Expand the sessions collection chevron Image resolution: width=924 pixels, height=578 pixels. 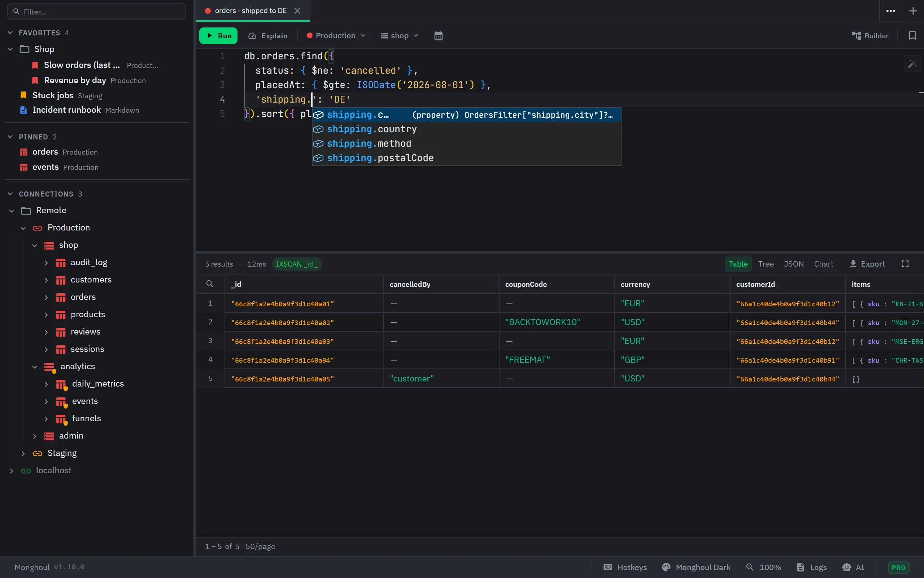click(x=46, y=349)
